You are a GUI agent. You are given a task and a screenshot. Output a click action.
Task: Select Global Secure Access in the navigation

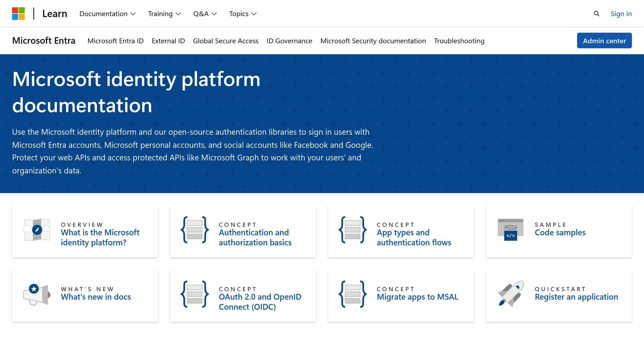tap(226, 41)
